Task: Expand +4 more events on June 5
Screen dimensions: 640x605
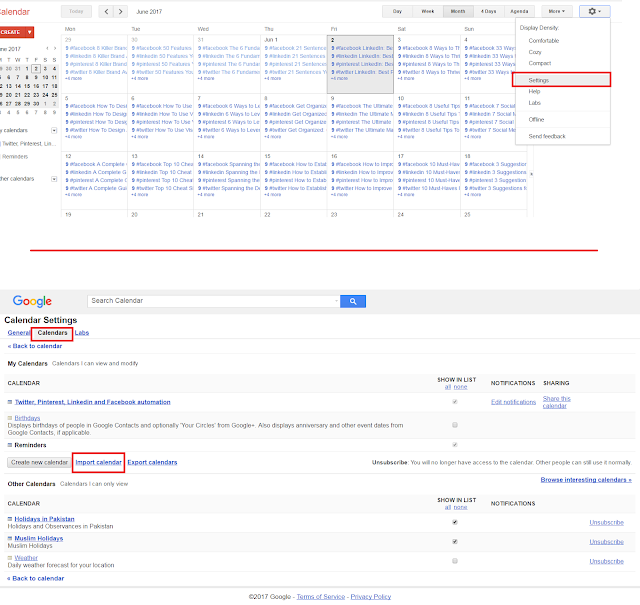Action: (x=73, y=137)
